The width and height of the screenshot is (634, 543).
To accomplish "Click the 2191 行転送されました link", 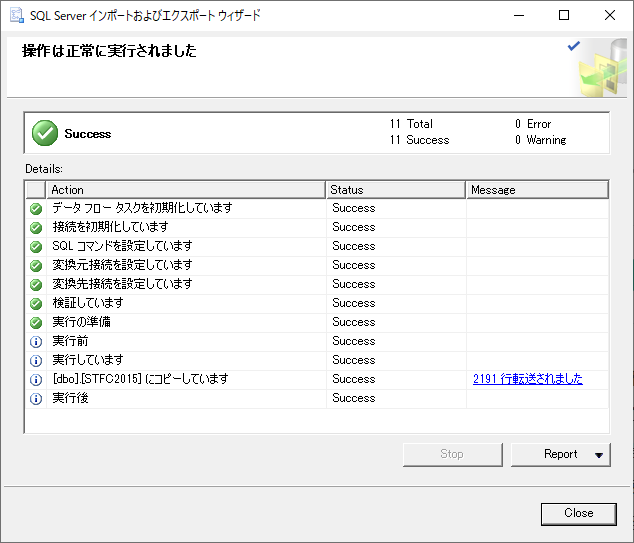I will tap(527, 379).
